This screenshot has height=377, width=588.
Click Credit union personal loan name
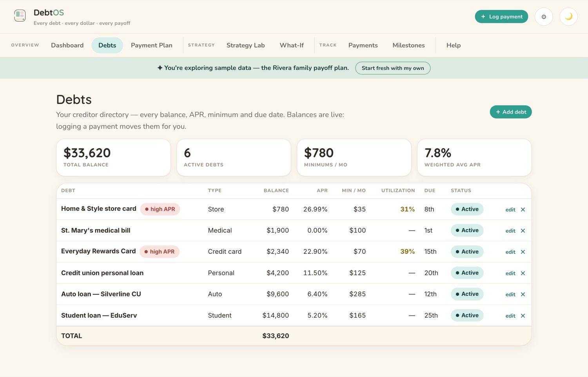coord(102,273)
